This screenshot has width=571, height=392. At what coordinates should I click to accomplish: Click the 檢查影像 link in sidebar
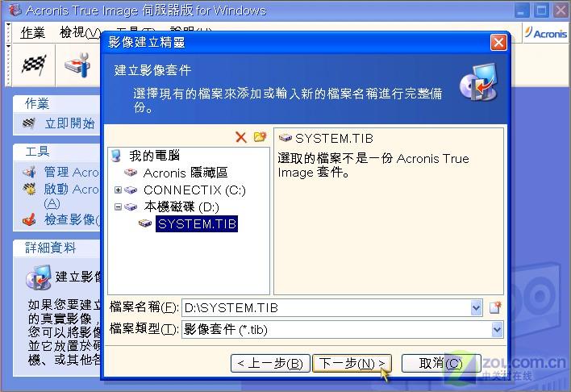(72, 219)
